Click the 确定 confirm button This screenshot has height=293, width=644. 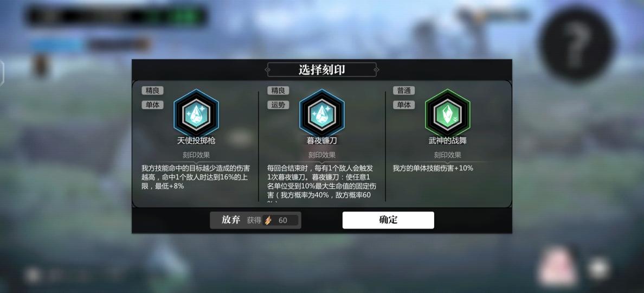point(388,220)
